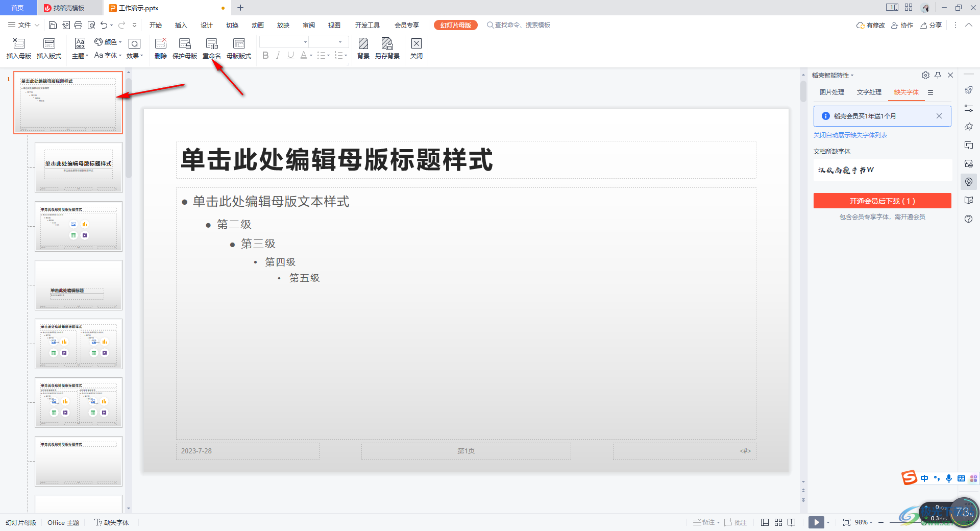Click the star/favorites icon in right sidebar
980x531 pixels.
[x=969, y=127]
